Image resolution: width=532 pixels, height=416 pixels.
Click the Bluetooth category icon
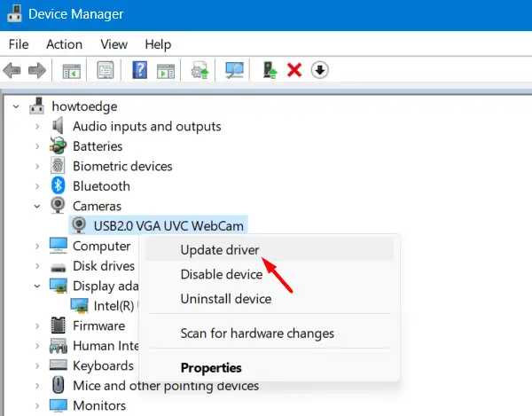tap(58, 186)
